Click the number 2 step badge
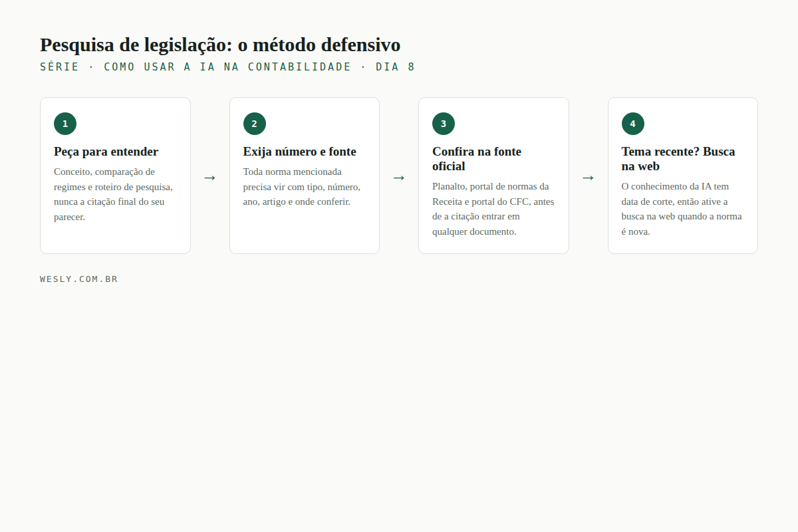Image resolution: width=798 pixels, height=532 pixels. pos(255,124)
